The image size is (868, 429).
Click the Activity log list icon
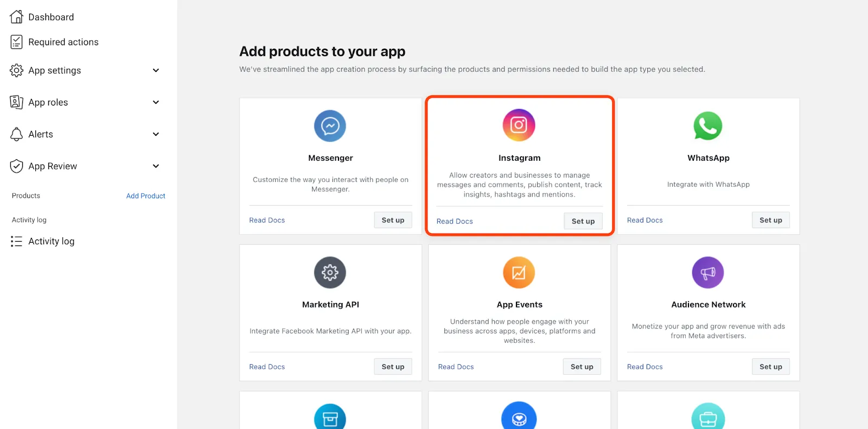click(17, 241)
